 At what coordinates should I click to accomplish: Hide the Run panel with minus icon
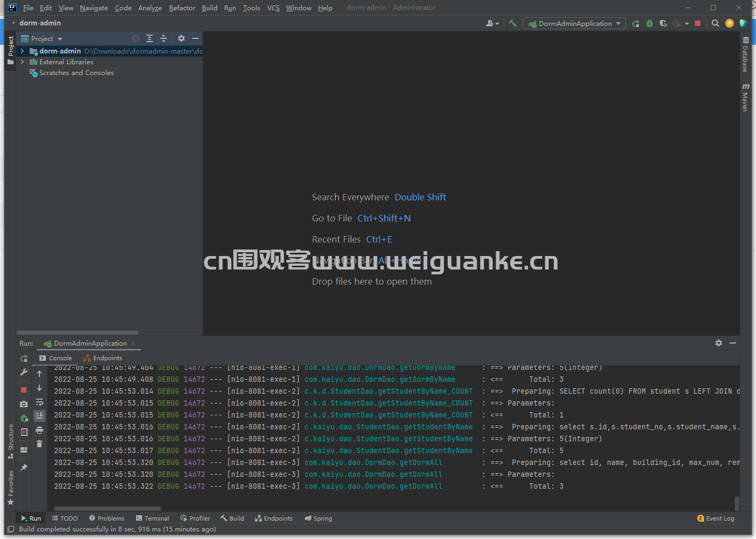pos(733,343)
